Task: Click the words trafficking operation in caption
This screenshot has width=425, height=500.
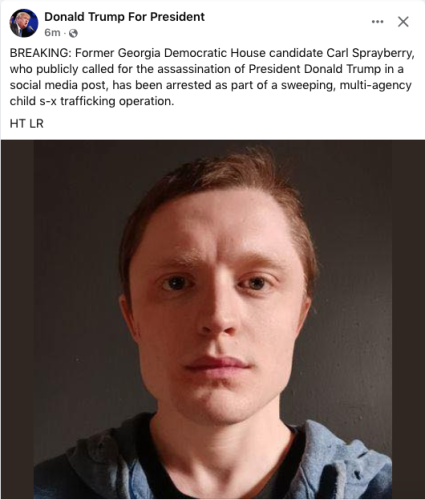Action: click(x=117, y=101)
